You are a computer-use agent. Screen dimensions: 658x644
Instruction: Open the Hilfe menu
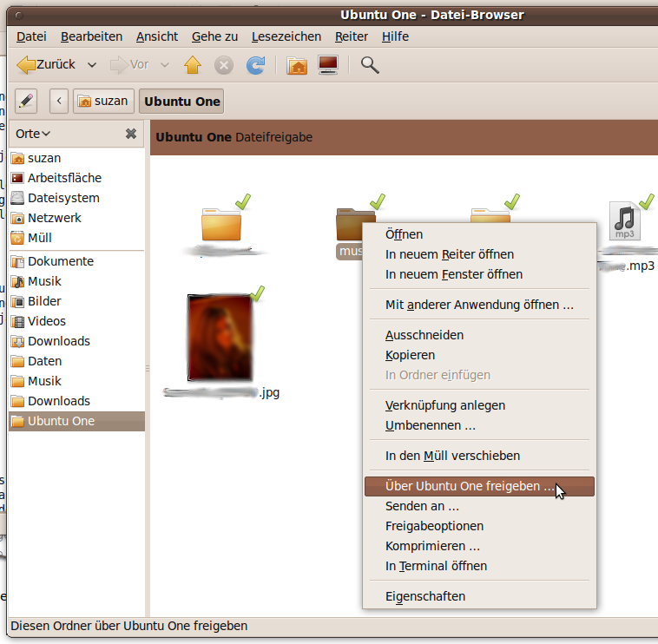pos(395,36)
